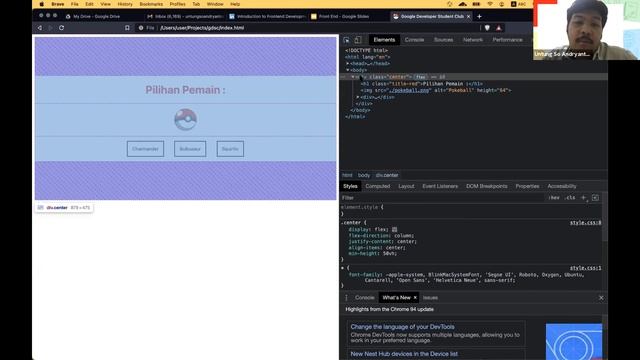
Task: Open the History menu in the menu bar
Action: click(x=125, y=4)
